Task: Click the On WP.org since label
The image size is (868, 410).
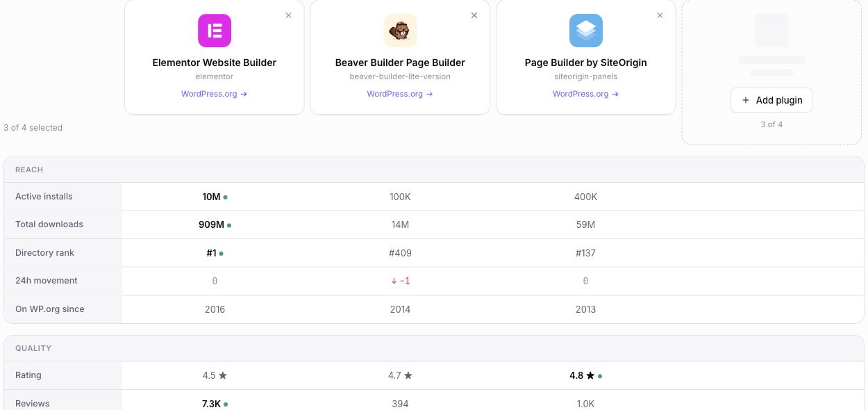Action: [x=50, y=309]
